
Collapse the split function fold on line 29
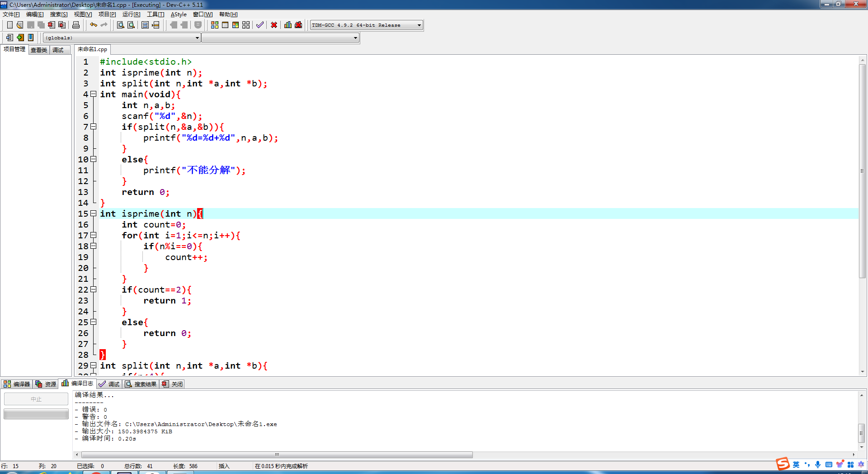94,365
